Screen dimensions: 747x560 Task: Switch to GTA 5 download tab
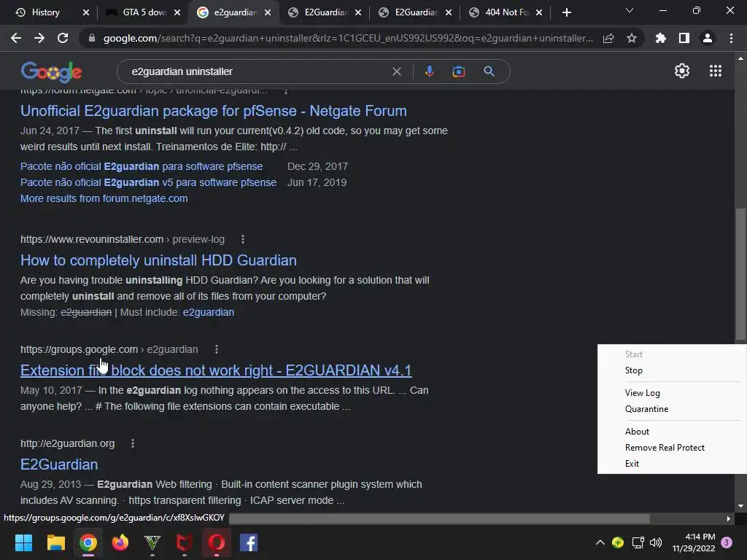pyautogui.click(x=144, y=12)
